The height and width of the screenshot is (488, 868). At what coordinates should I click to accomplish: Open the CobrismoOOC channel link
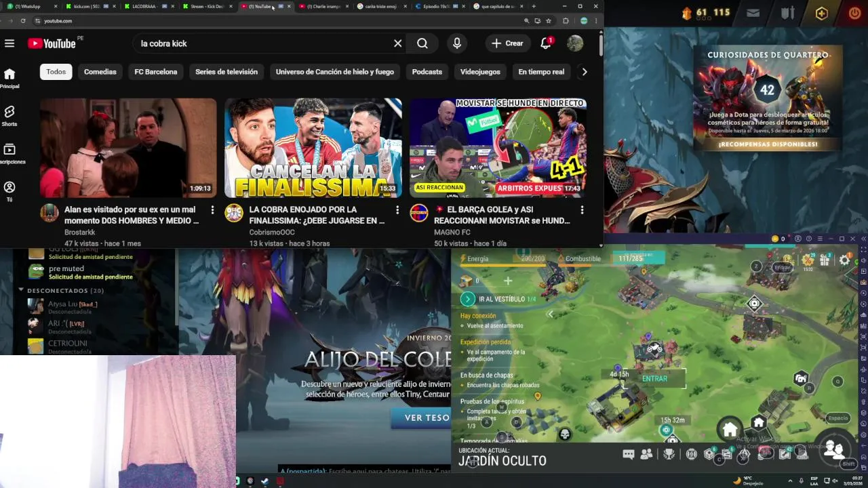272,232
